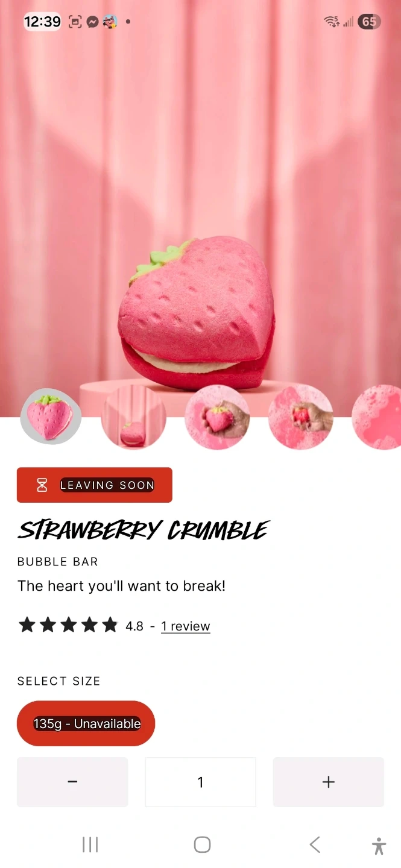This screenshot has height=868, width=401.
Task: Tap the screen capture status icon
Action: [75, 22]
